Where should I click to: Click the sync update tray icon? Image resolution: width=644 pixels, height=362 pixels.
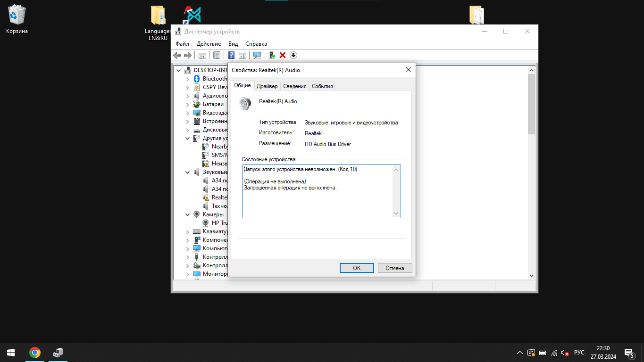point(531,353)
